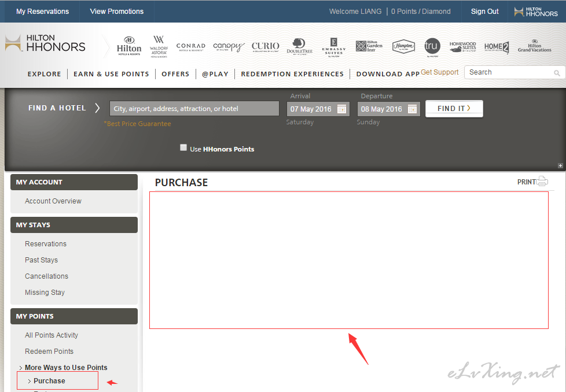
Task: Click the search magnifier icon
Action: click(557, 73)
